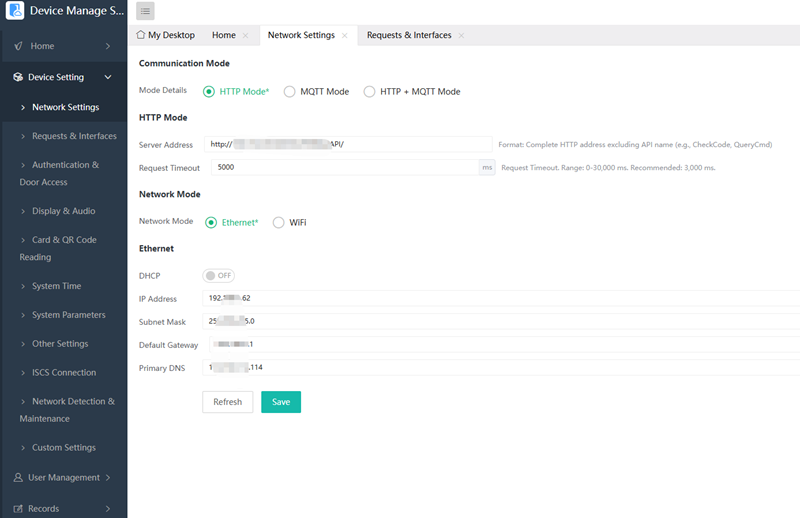Click the Refresh button

pos(228,402)
